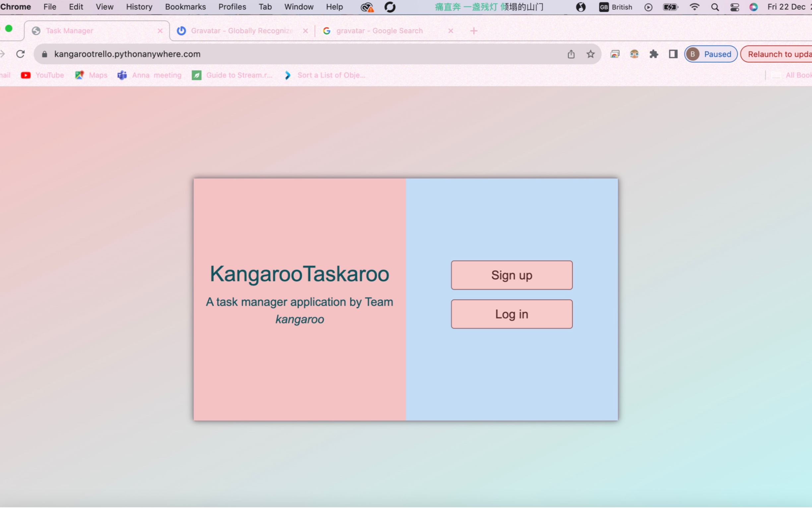Viewport: 812px width, 508px height.
Task: Click the screen capture icon
Action: (614, 54)
